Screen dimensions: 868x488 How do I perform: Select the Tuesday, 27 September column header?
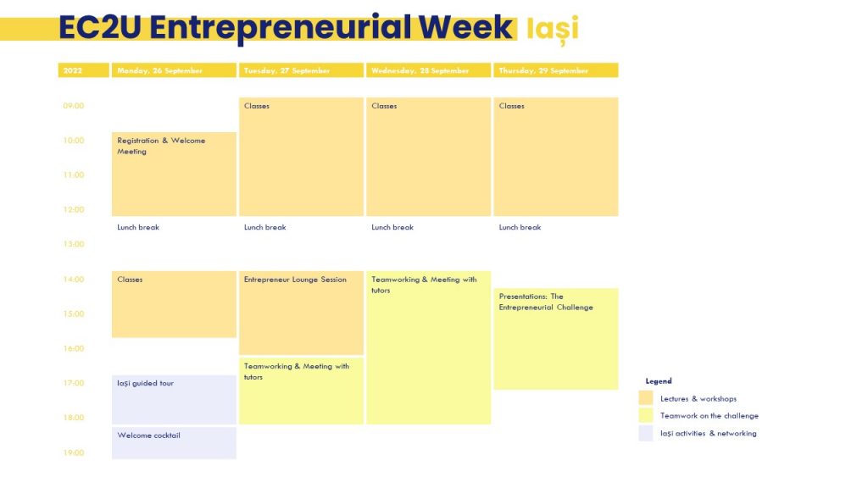(301, 70)
